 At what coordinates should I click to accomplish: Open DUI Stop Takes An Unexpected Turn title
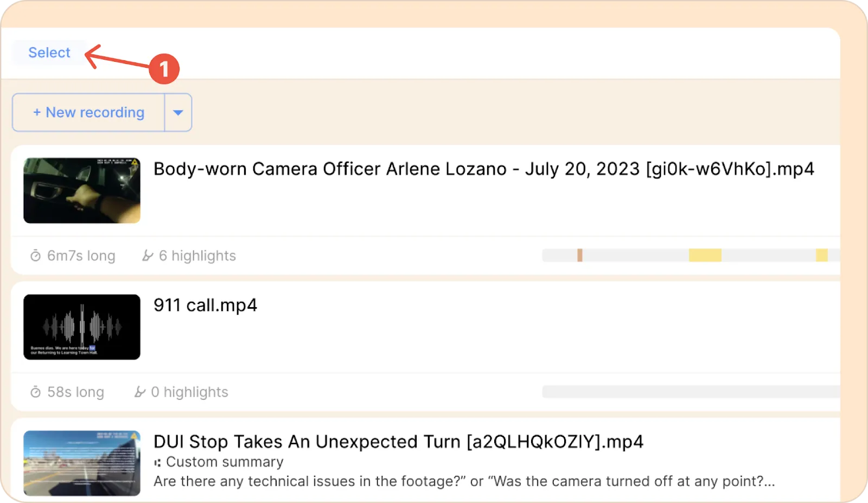click(x=398, y=442)
